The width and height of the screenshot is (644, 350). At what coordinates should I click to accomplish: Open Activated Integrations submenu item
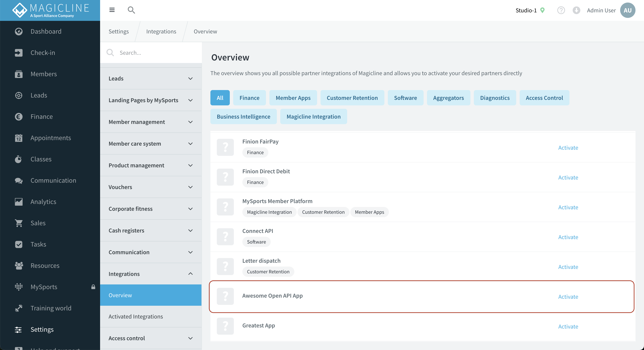[135, 317]
